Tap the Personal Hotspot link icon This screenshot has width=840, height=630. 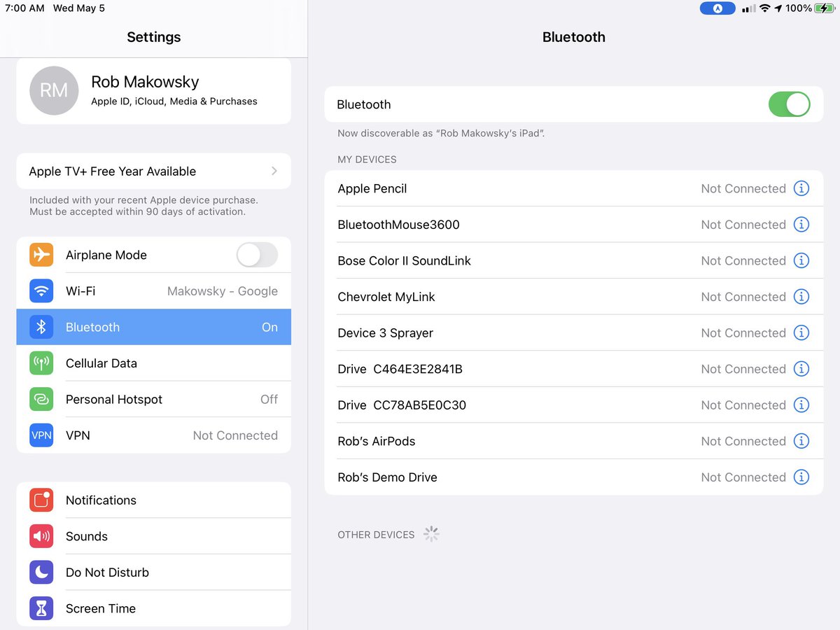(41, 399)
